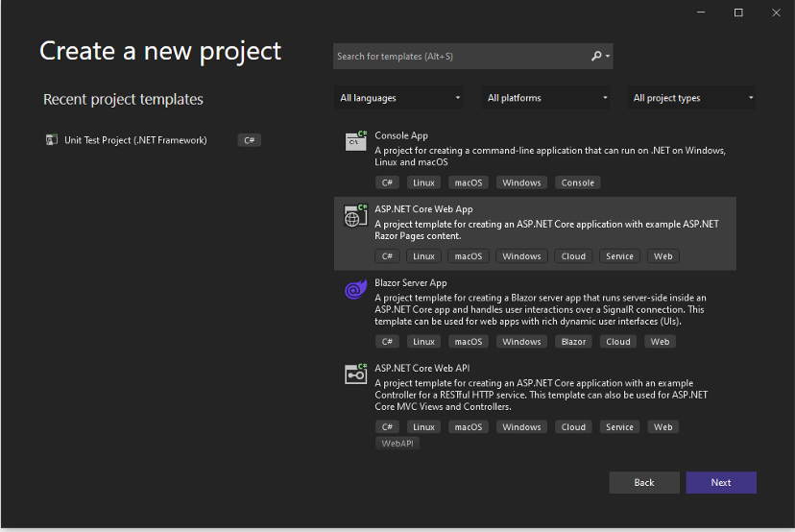This screenshot has width=795, height=532.
Task: Select the Blazor Server App title
Action: (411, 283)
